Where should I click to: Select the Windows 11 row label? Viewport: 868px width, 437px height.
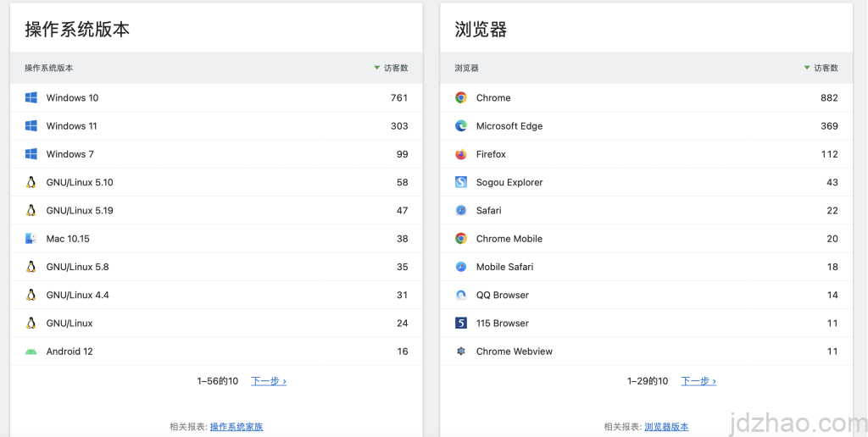71,126
